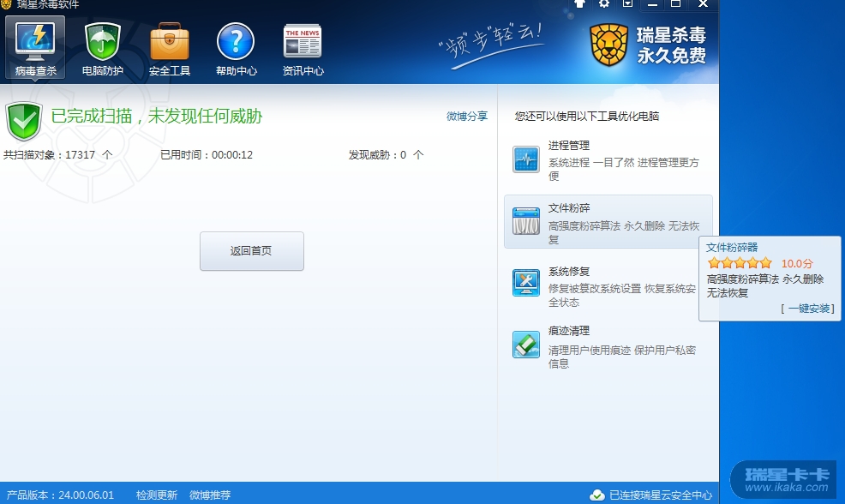Open the 系统修复 system repair icon
This screenshot has height=504, width=845.
click(x=526, y=283)
